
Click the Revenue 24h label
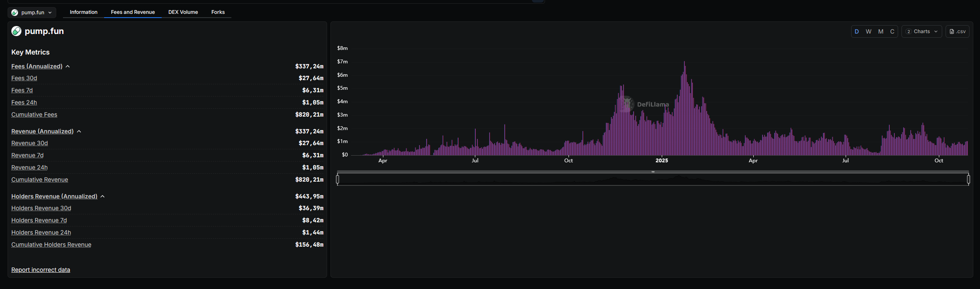(29, 167)
